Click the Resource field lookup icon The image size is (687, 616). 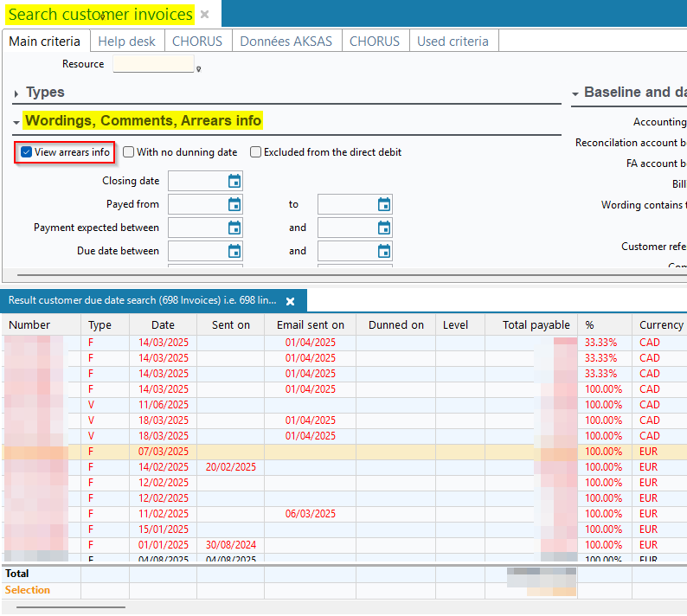click(x=198, y=68)
